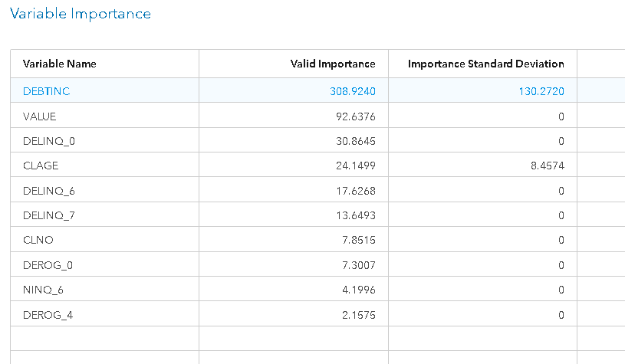Click the Variable Importance panel title
This screenshot has height=364, width=625.
[80, 14]
